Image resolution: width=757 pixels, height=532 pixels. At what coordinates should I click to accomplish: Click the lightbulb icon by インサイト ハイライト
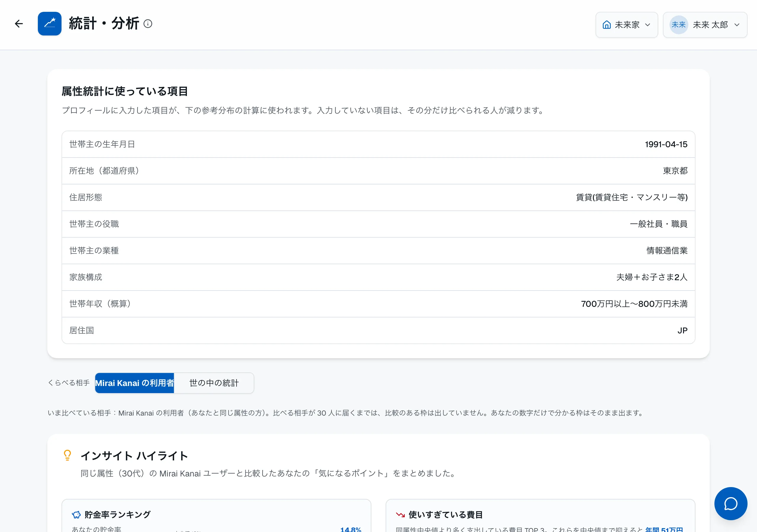coord(67,455)
